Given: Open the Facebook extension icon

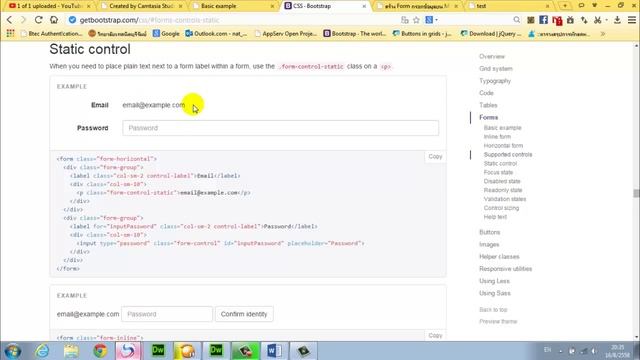Looking at the screenshot, I should [543, 20].
